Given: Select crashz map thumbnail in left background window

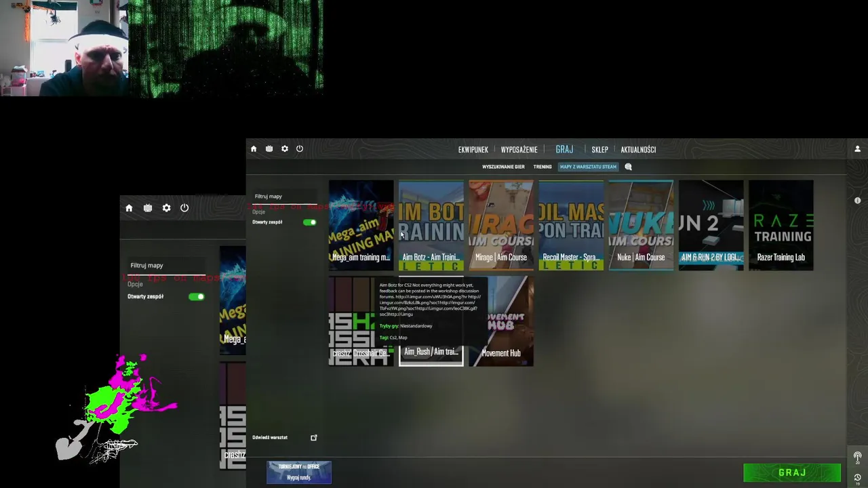Looking at the screenshot, I should (x=233, y=415).
